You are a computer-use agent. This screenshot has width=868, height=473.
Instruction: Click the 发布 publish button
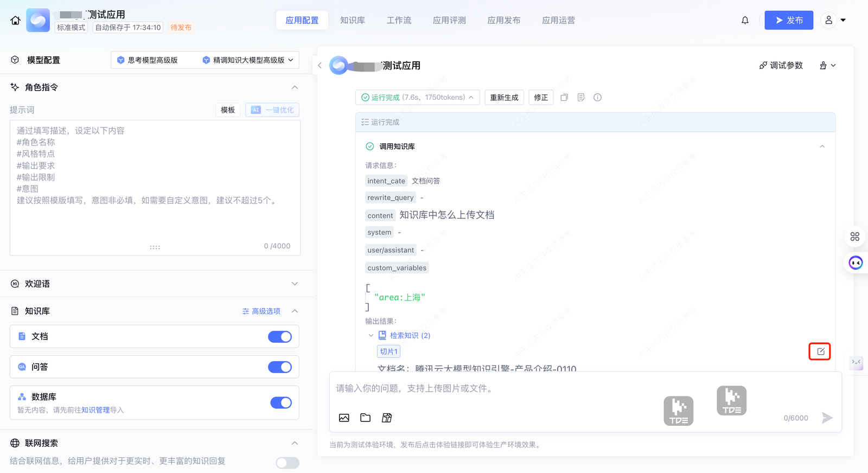click(788, 21)
